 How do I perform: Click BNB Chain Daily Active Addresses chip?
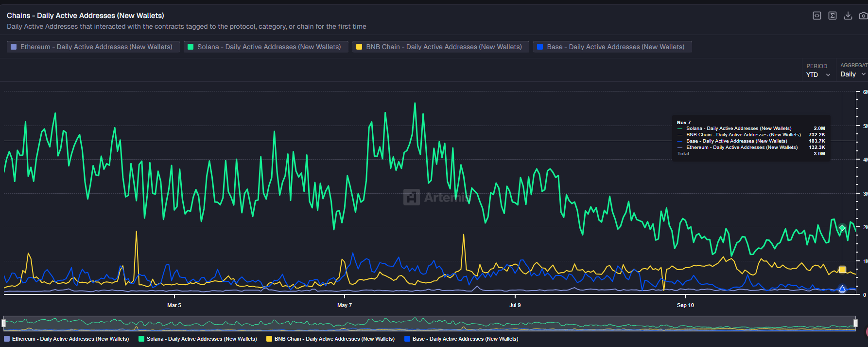click(440, 47)
